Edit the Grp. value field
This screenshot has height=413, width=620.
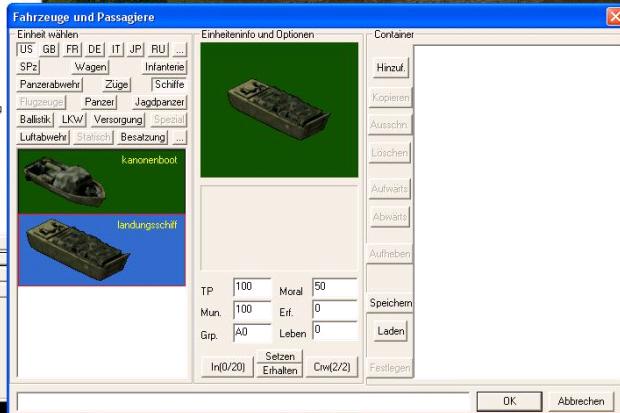(x=252, y=333)
